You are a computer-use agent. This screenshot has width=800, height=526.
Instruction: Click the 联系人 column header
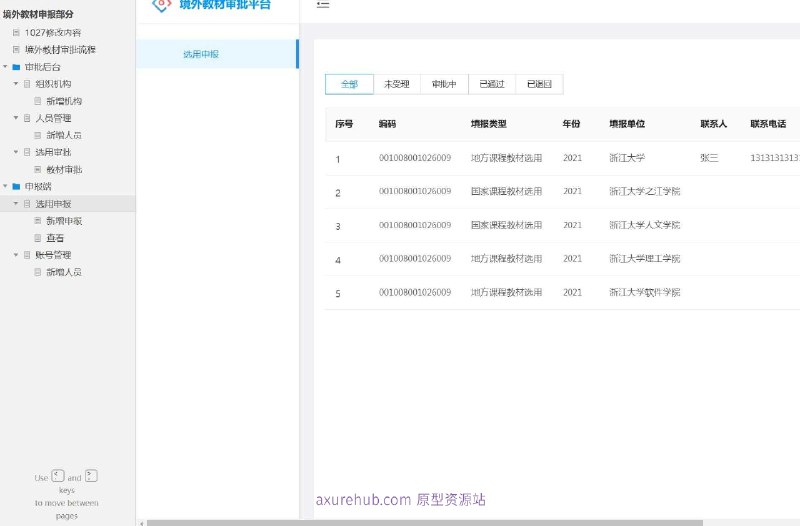[x=713, y=124]
